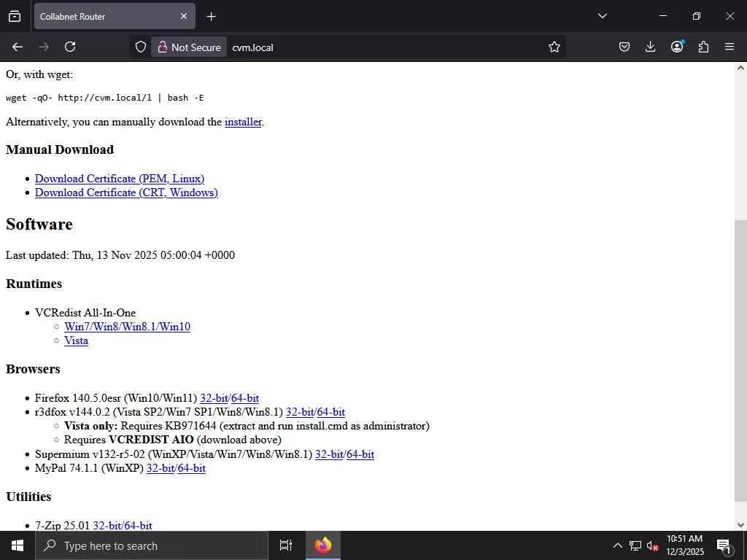This screenshot has height=560, width=747.
Task: Open the notification center icon
Action: [x=724, y=546]
